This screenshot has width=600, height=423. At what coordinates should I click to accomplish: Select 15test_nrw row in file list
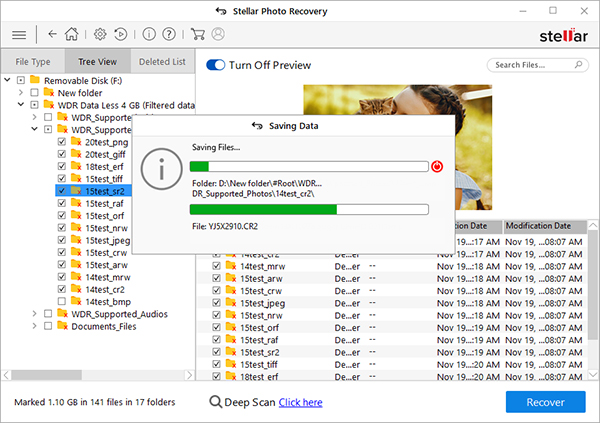pyautogui.click(x=392, y=315)
